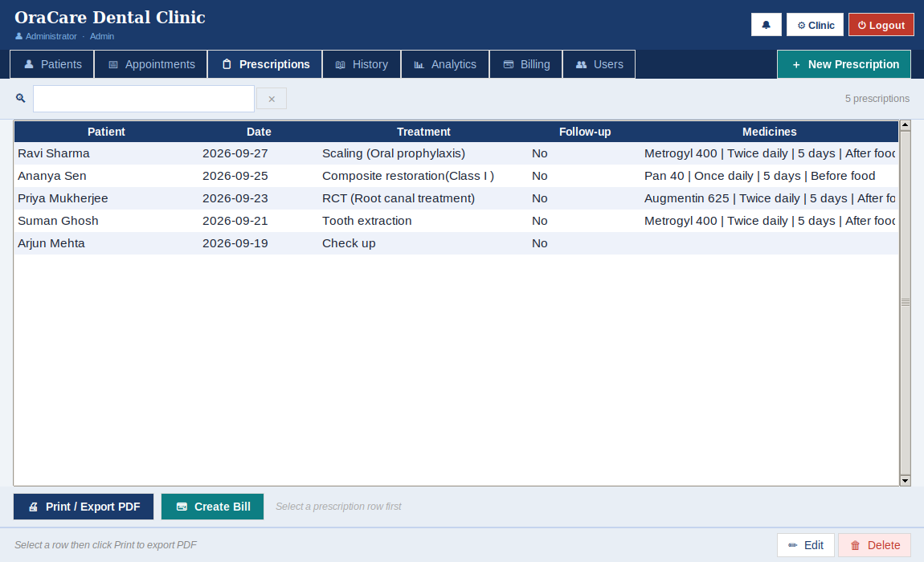Sort by the Medicines column header
Image resolution: width=924 pixels, height=562 pixels.
(x=769, y=132)
